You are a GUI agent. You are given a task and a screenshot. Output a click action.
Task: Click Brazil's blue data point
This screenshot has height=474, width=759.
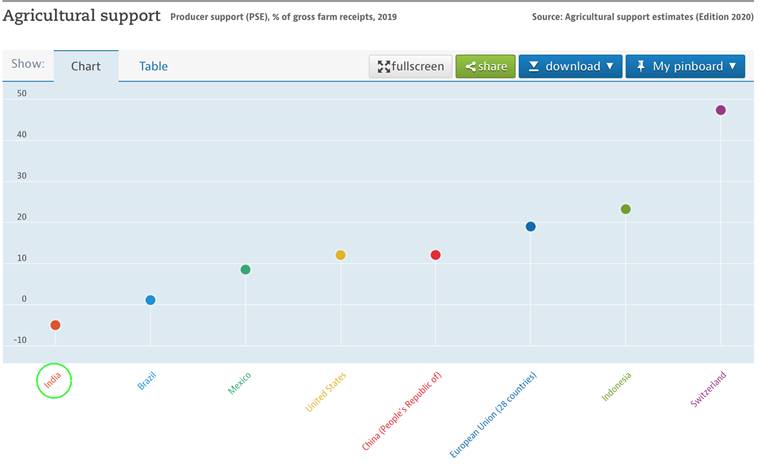coord(150,300)
